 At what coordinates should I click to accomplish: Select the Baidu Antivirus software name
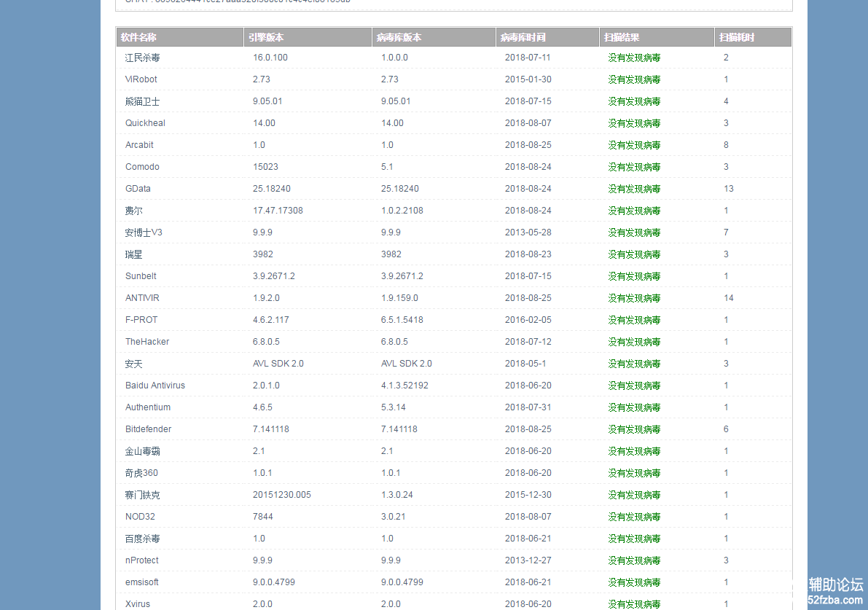click(x=155, y=386)
